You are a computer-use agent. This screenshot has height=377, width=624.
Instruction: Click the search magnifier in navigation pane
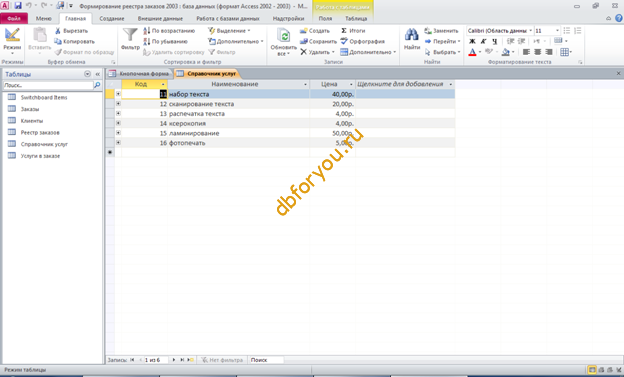[97, 85]
